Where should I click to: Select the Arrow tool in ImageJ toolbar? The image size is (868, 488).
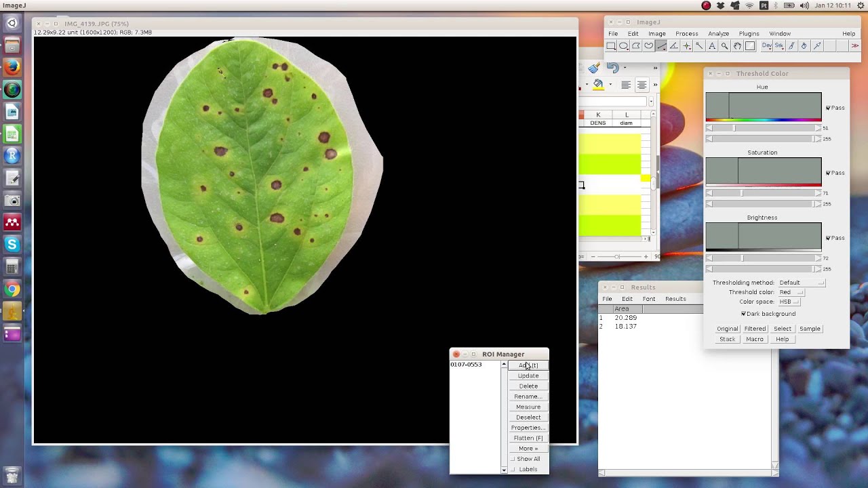(x=817, y=46)
